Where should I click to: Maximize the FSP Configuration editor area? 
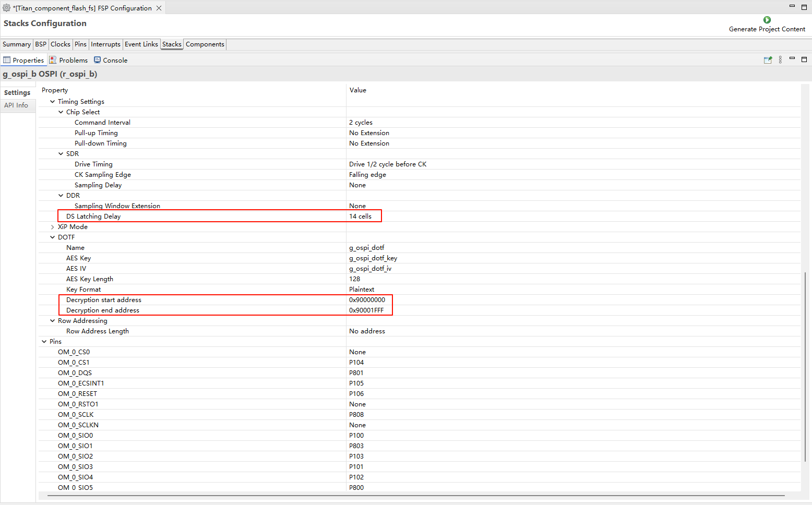pos(804,7)
